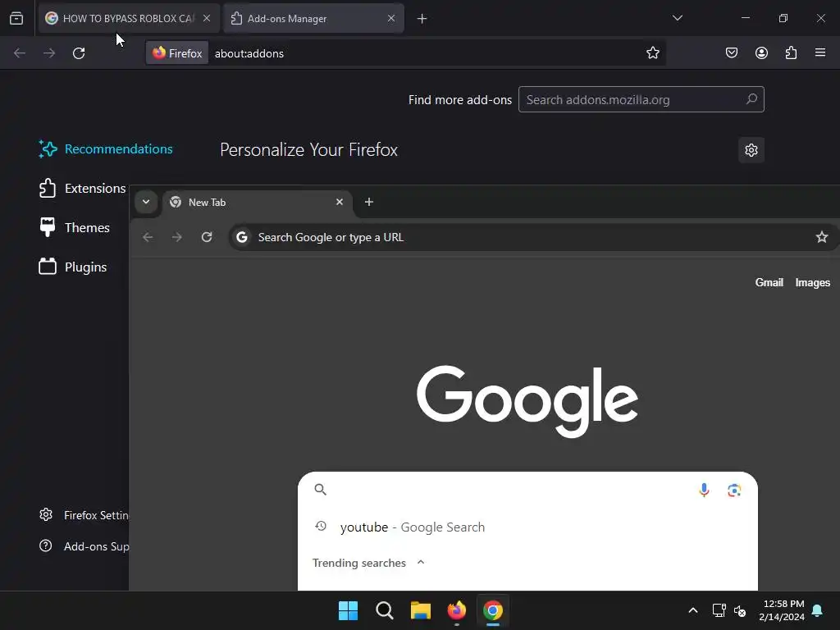The width and height of the screenshot is (840, 630).
Task: Open Firefox Settings link in sidebar
Action: (x=84, y=515)
